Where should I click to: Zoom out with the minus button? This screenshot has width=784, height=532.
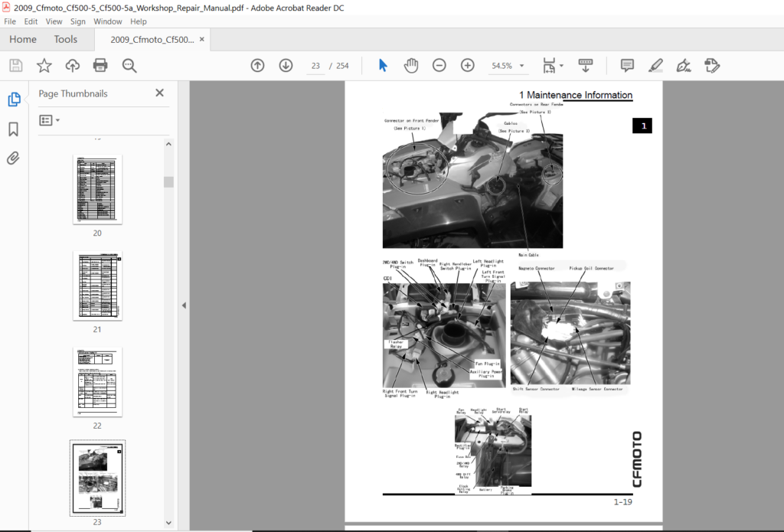(x=439, y=66)
